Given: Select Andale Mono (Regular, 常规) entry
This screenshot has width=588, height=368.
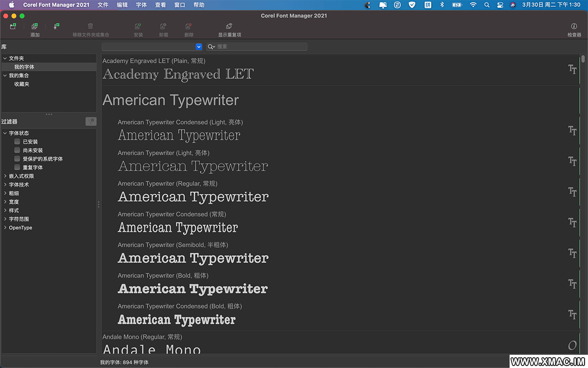Looking at the screenshot, I should click(x=142, y=337).
